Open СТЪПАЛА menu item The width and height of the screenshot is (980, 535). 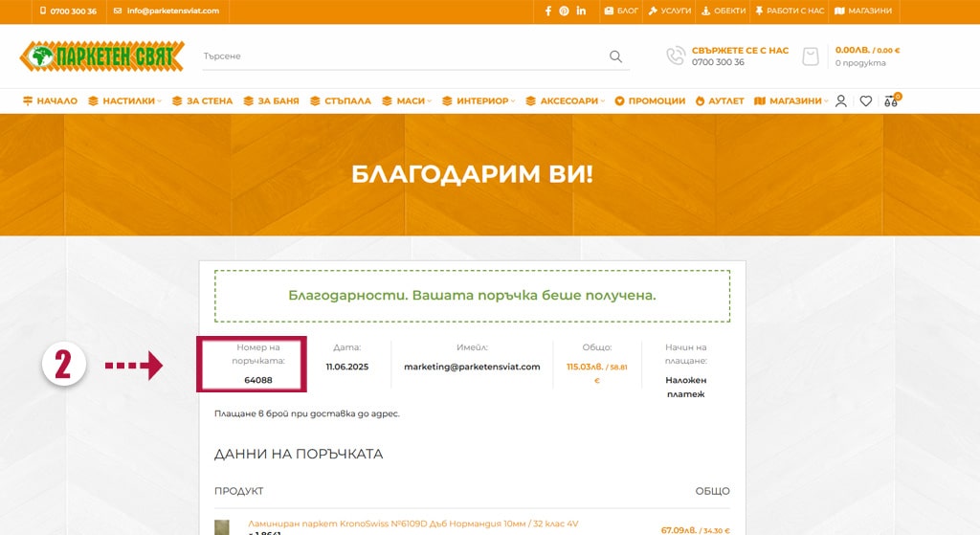[341, 100]
